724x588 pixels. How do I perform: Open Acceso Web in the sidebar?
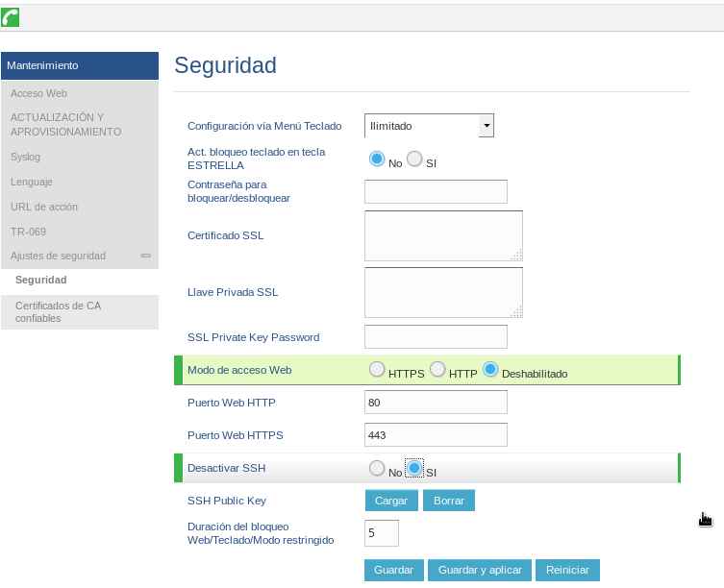click(38, 93)
